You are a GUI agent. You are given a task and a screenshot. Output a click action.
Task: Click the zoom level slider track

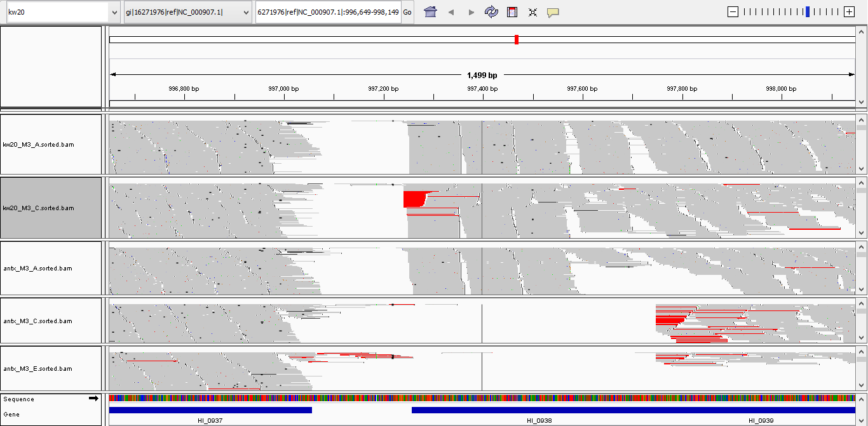(x=790, y=12)
